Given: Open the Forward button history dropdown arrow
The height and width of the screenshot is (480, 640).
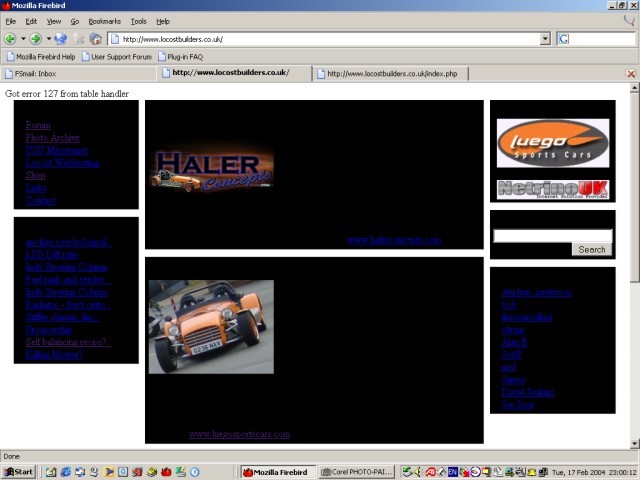Looking at the screenshot, I should (x=47, y=39).
